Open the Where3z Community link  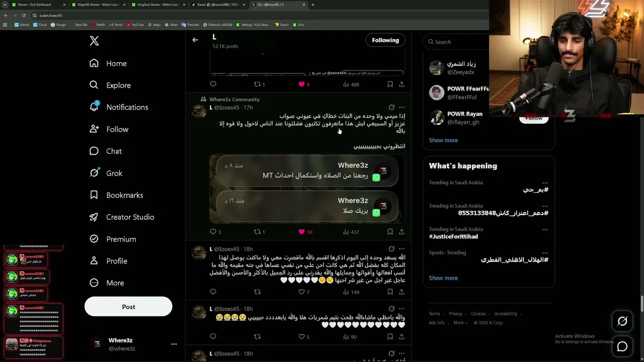pyautogui.click(x=234, y=100)
